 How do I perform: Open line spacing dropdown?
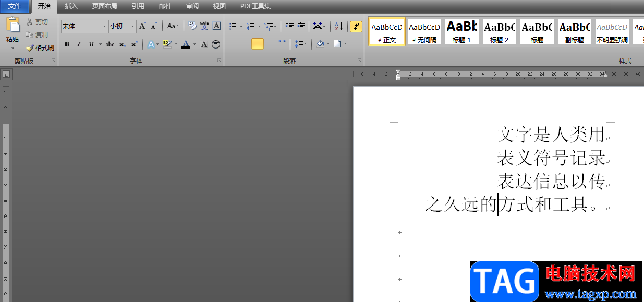[301, 44]
